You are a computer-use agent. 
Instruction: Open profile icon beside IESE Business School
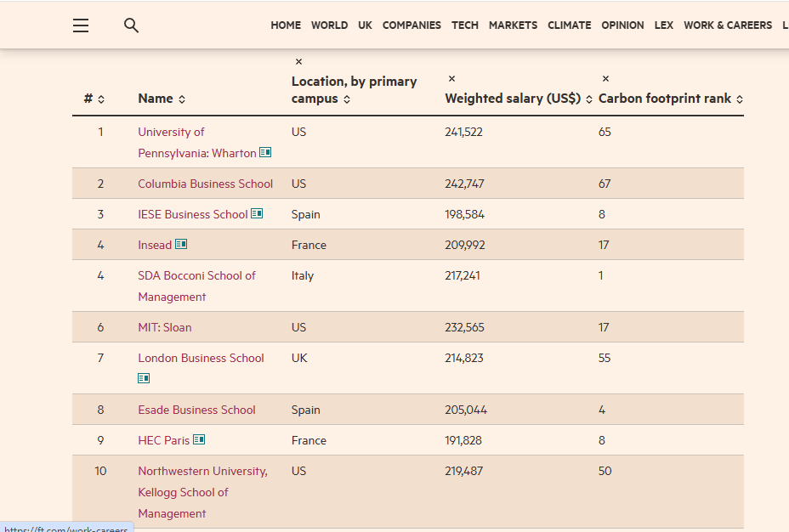click(257, 213)
